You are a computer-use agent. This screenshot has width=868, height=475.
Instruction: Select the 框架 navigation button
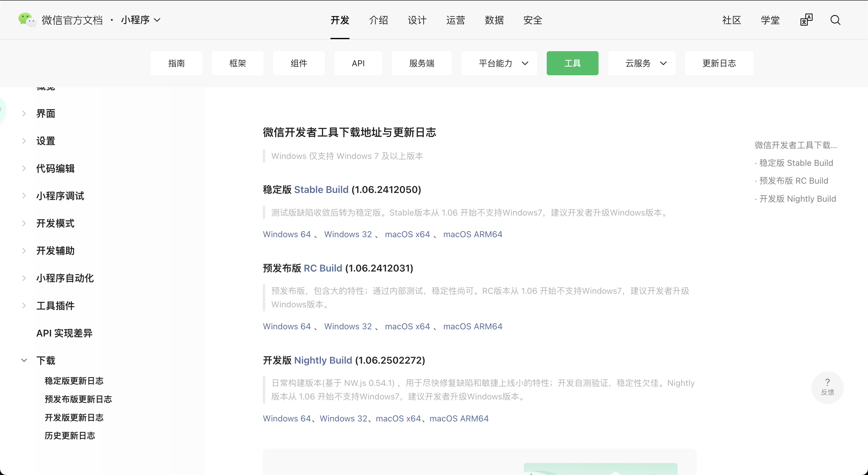tap(237, 63)
